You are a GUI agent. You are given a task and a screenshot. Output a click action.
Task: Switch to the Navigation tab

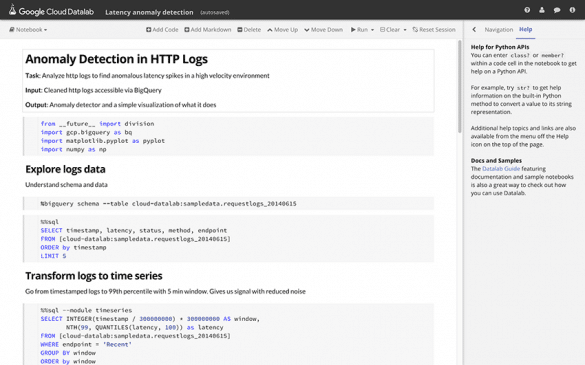pos(499,29)
